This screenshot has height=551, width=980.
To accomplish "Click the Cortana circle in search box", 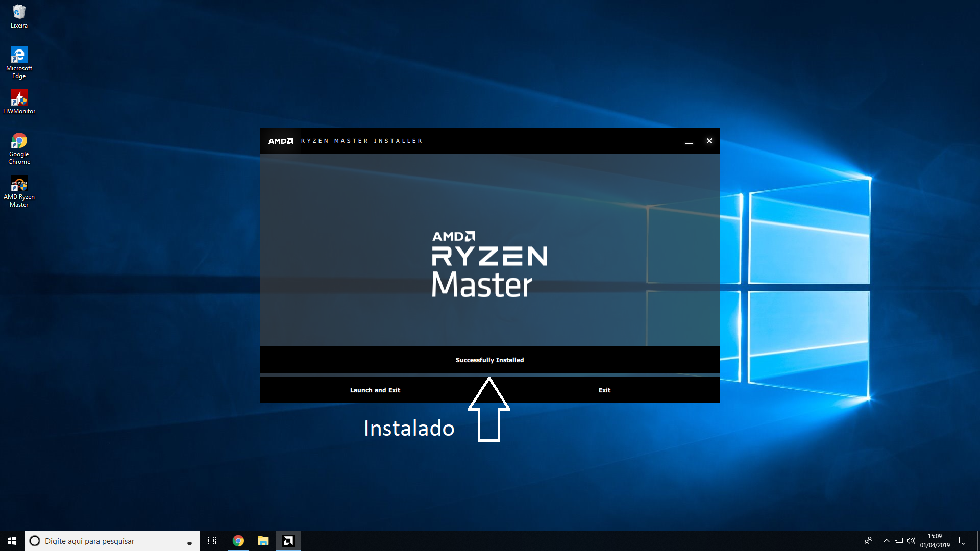I will point(35,541).
